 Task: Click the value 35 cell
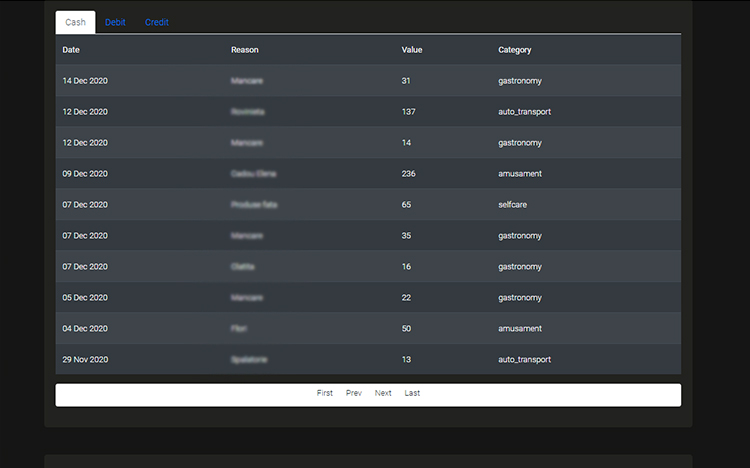[x=406, y=236]
